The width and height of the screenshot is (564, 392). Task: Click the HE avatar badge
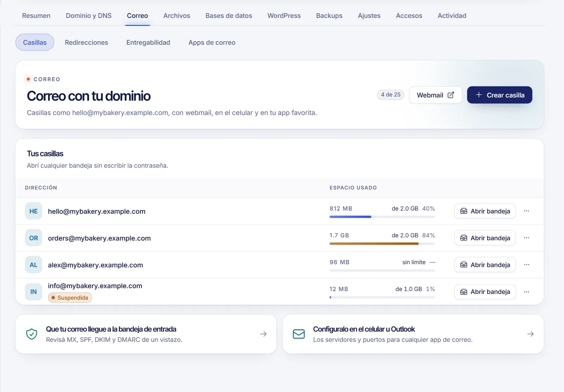(33, 211)
